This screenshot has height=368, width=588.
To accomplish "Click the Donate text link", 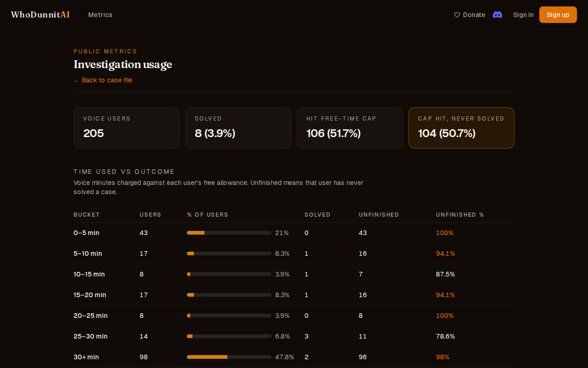I will pos(474,15).
